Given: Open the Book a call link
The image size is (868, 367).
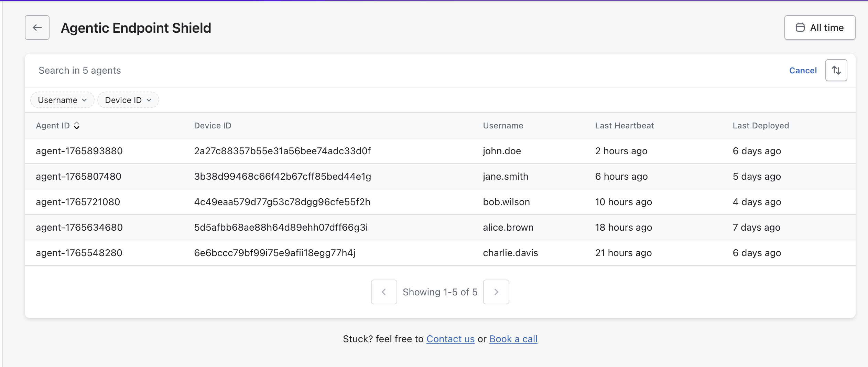Looking at the screenshot, I should pos(513,339).
